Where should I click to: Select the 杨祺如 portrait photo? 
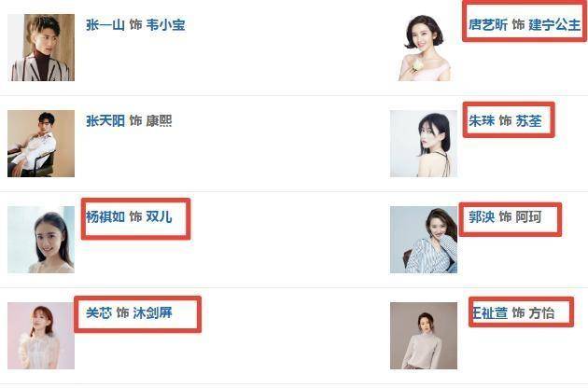pyautogui.click(x=41, y=240)
